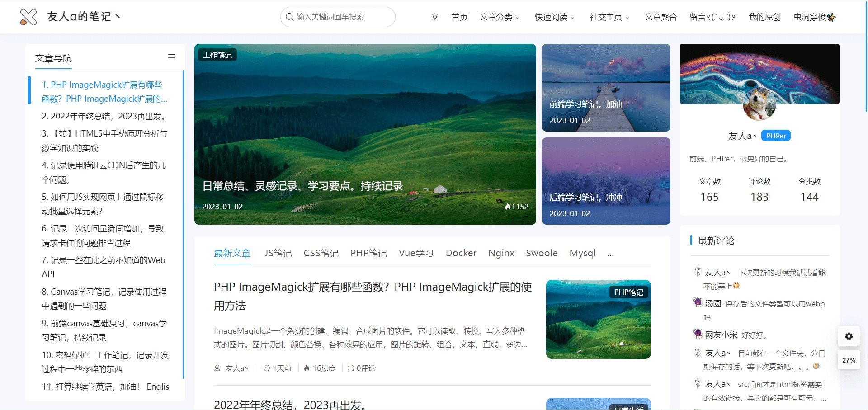Navigate to item 8 Canvas学习笔记
The width and height of the screenshot is (868, 410).
click(104, 299)
